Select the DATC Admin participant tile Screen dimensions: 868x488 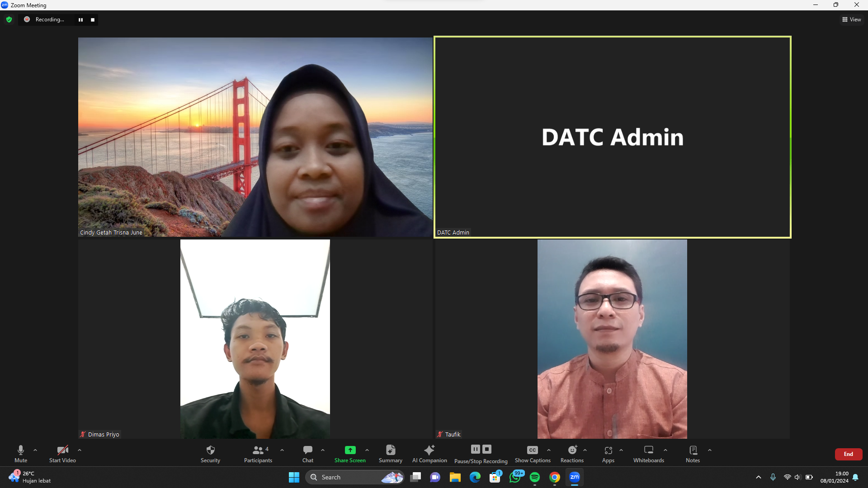point(612,137)
